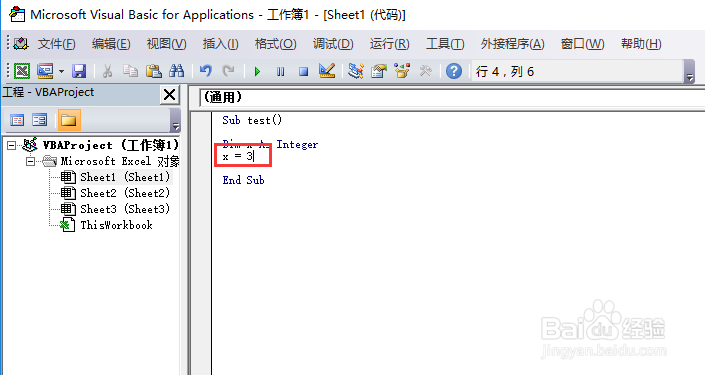Click the Copy icon in toolbar
Screen dimensions: 705x375
(x=130, y=71)
